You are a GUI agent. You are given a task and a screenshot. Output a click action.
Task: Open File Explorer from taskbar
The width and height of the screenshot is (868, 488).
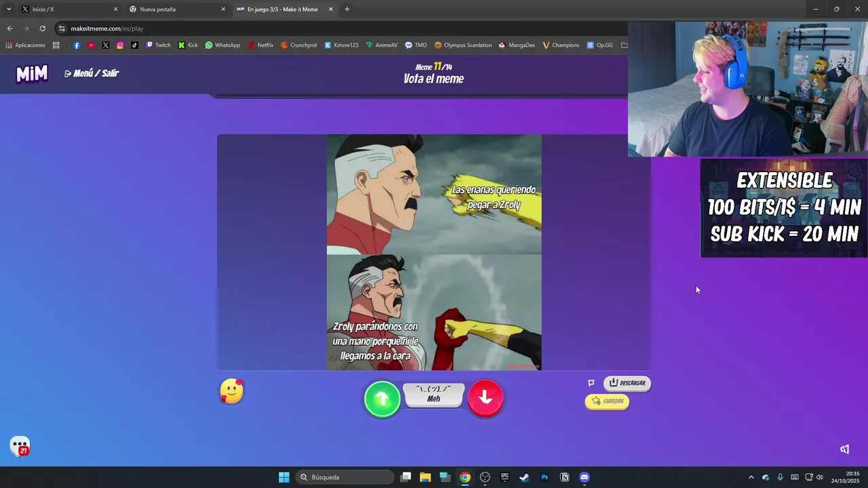coord(425,477)
